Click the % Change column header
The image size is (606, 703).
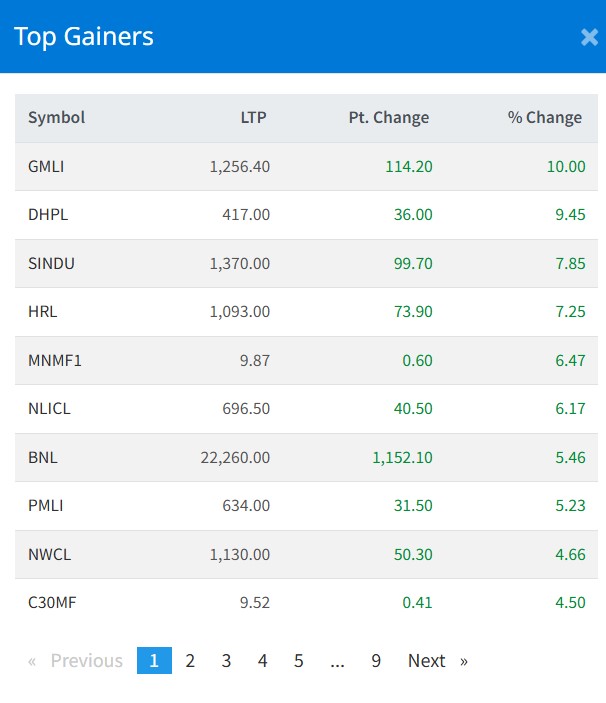pyautogui.click(x=544, y=118)
